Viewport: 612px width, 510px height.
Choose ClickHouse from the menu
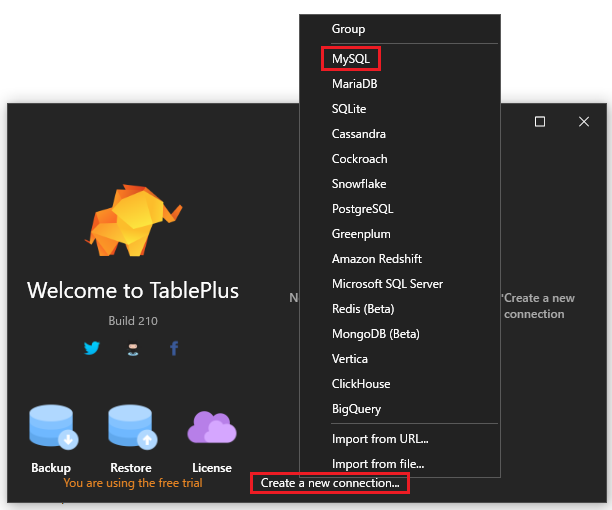[400, 384]
